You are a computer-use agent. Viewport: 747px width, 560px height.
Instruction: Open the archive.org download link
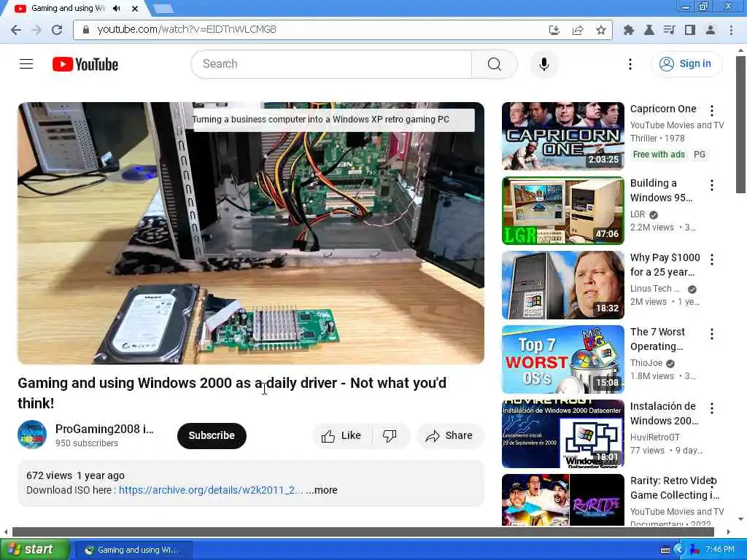click(x=211, y=490)
